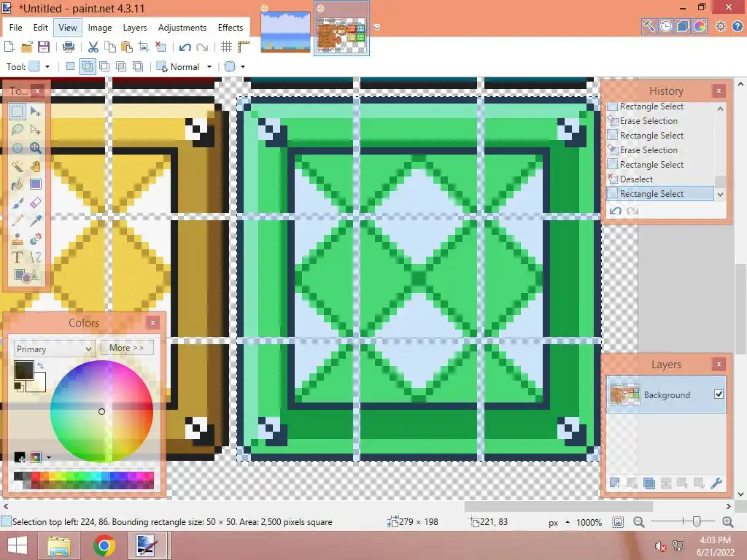Viewport: 747px width, 560px height.
Task: Open the palette options dropdown arrow
Action: click(x=49, y=458)
